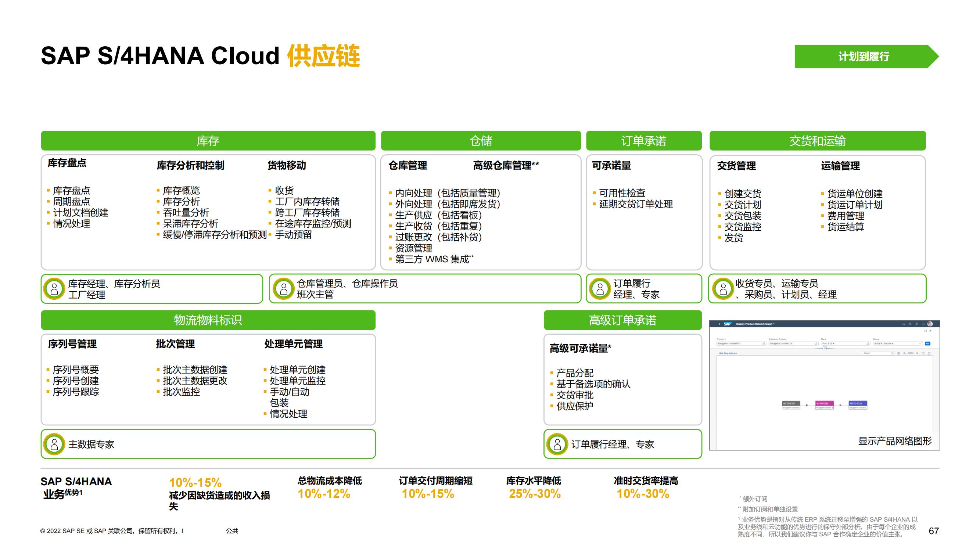Select the 高级订单承诺 green header
The height and width of the screenshot is (551, 980).
click(623, 320)
